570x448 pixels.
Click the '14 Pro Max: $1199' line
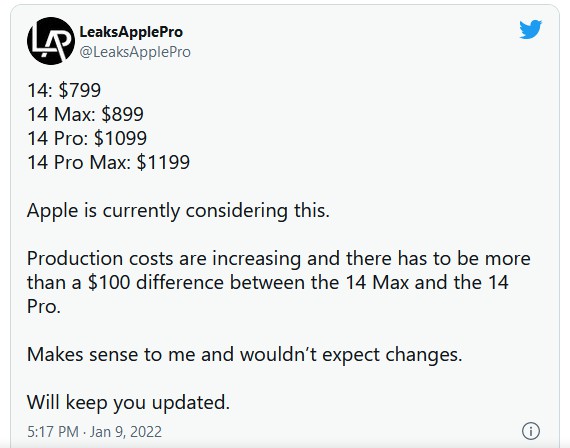pos(108,162)
